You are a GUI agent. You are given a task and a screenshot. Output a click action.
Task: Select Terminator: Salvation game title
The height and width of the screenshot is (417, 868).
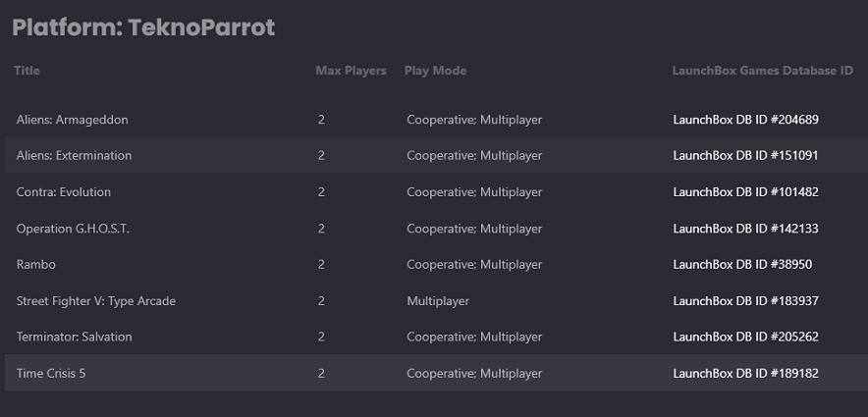(74, 338)
